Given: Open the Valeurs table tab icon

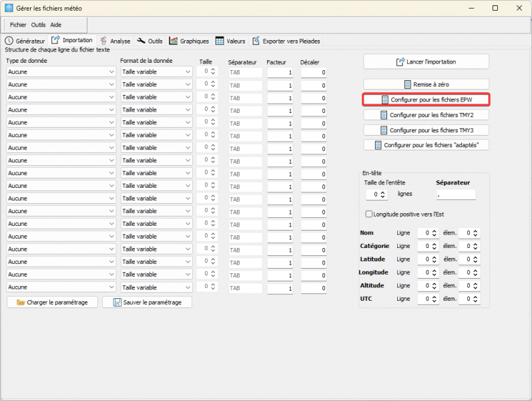Looking at the screenshot, I should [220, 41].
